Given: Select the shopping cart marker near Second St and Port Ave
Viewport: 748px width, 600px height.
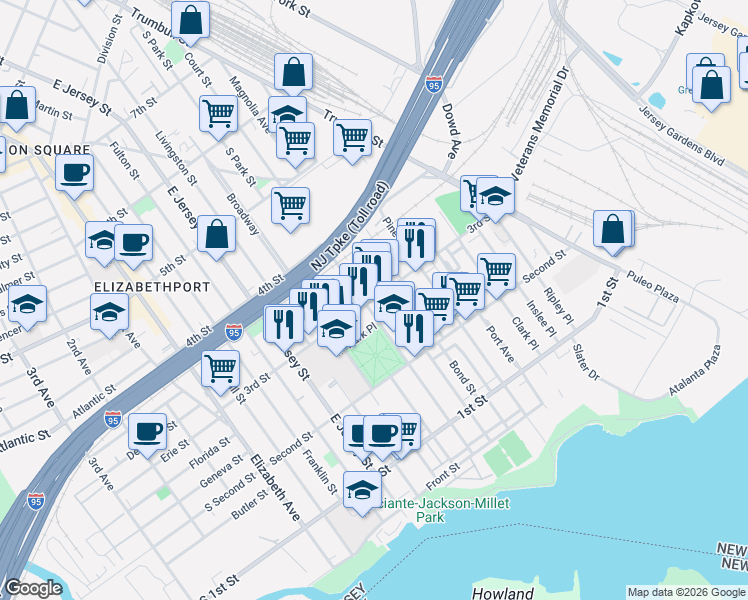Looking at the screenshot, I should [497, 275].
